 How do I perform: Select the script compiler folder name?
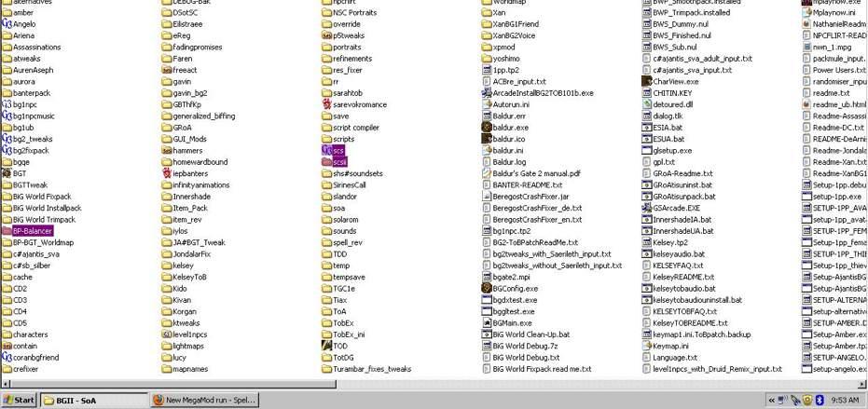(x=356, y=128)
